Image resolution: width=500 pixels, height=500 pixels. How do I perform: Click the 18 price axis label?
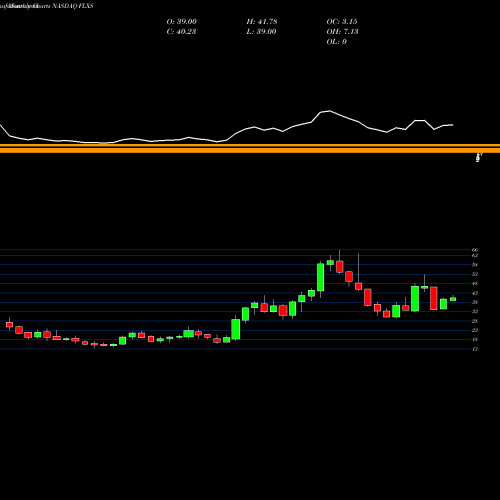pos(475,340)
